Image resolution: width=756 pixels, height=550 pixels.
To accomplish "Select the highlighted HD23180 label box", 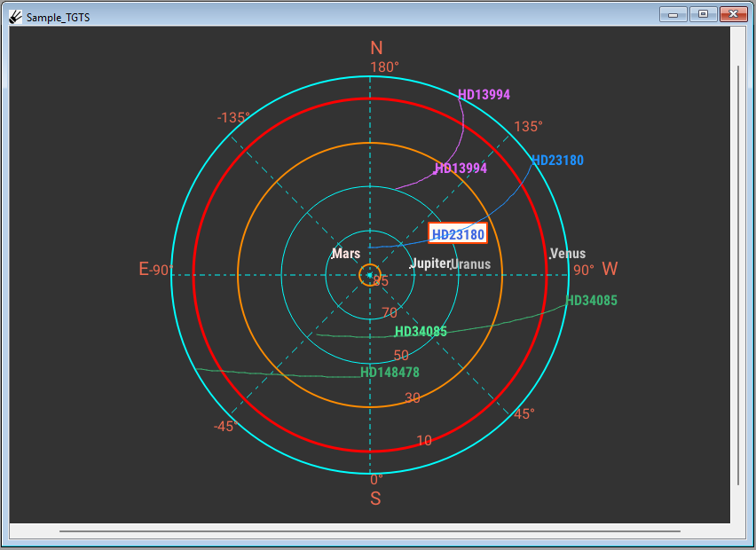I will (x=458, y=234).
